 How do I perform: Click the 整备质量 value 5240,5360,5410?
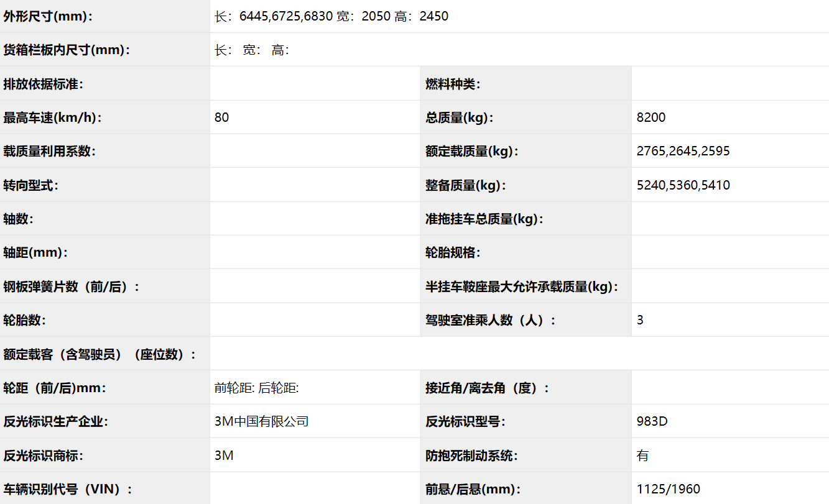(x=683, y=185)
